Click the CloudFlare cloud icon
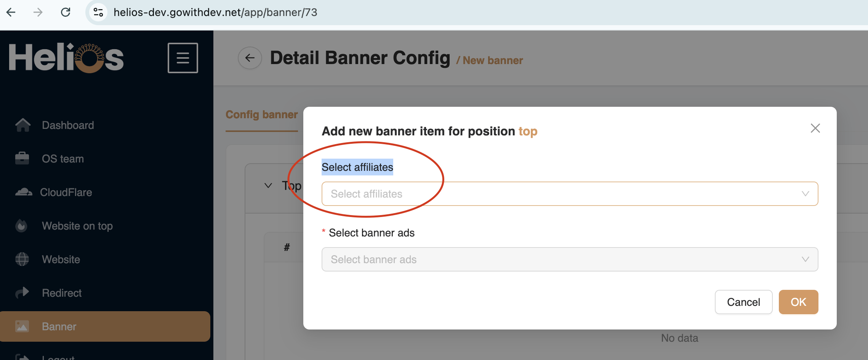Screen dimensions: 868x360 tap(24, 192)
